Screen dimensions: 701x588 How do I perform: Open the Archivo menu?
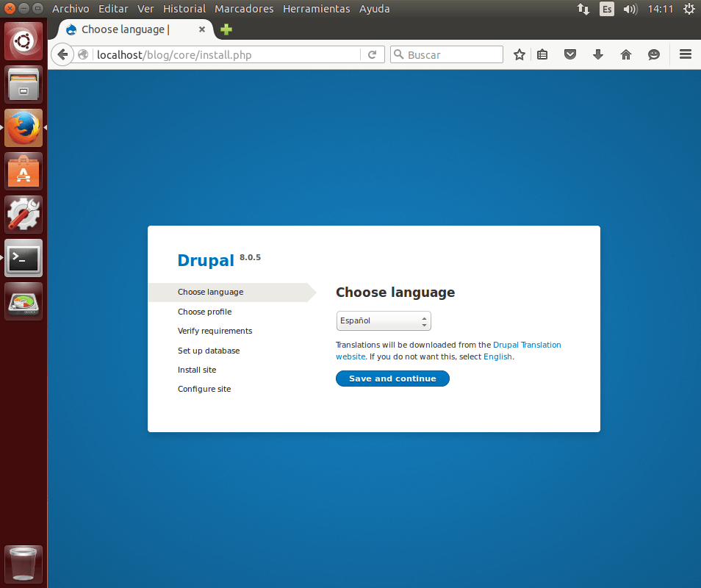point(71,9)
